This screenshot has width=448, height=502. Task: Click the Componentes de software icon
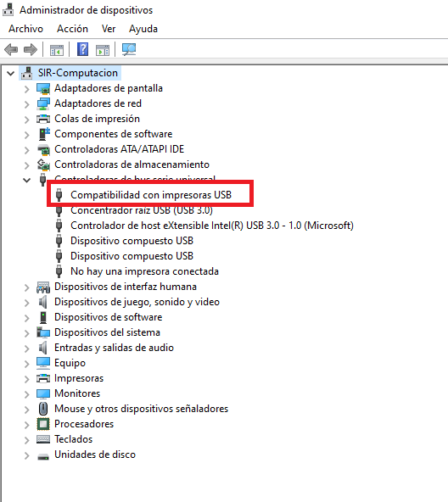pos(44,134)
